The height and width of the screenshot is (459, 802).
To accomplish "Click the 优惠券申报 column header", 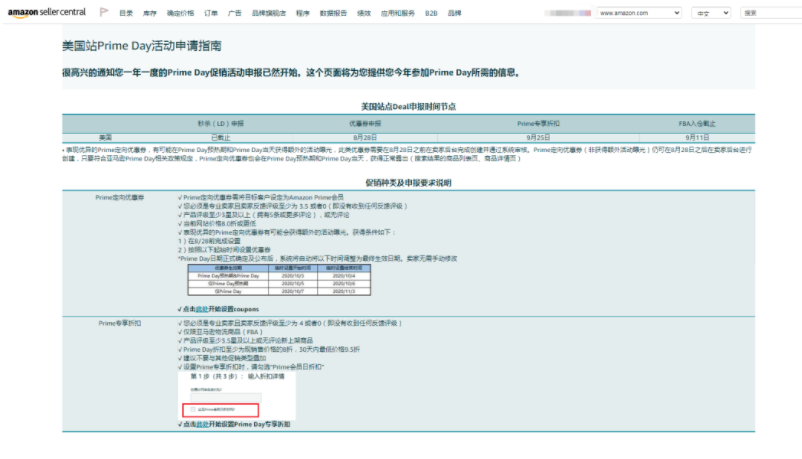I will pyautogui.click(x=365, y=124).
